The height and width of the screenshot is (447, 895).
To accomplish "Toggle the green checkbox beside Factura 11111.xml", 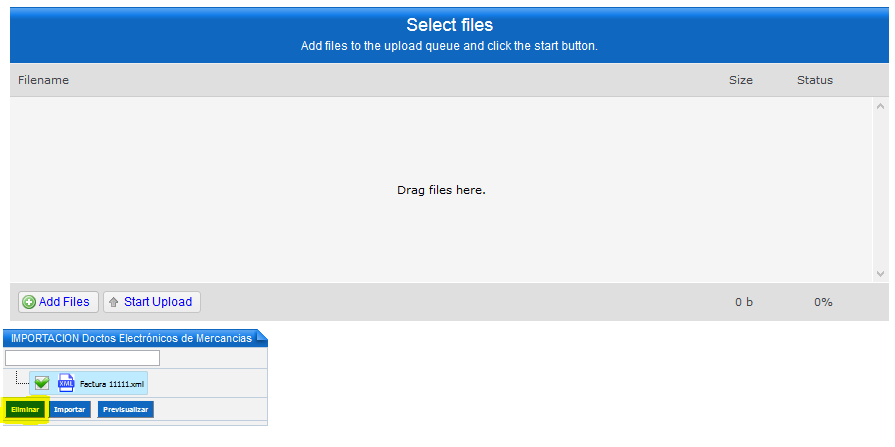I will [x=41, y=383].
